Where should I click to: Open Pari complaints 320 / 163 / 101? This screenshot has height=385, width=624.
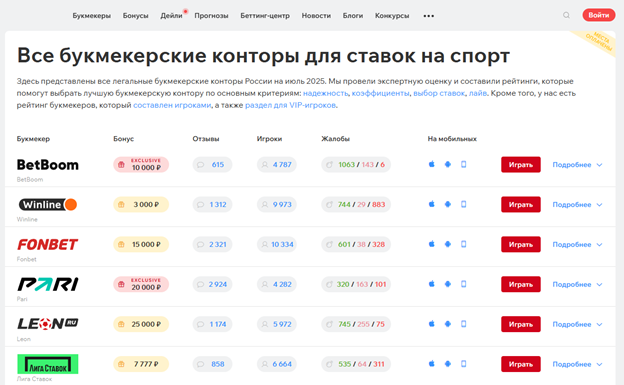(x=356, y=284)
